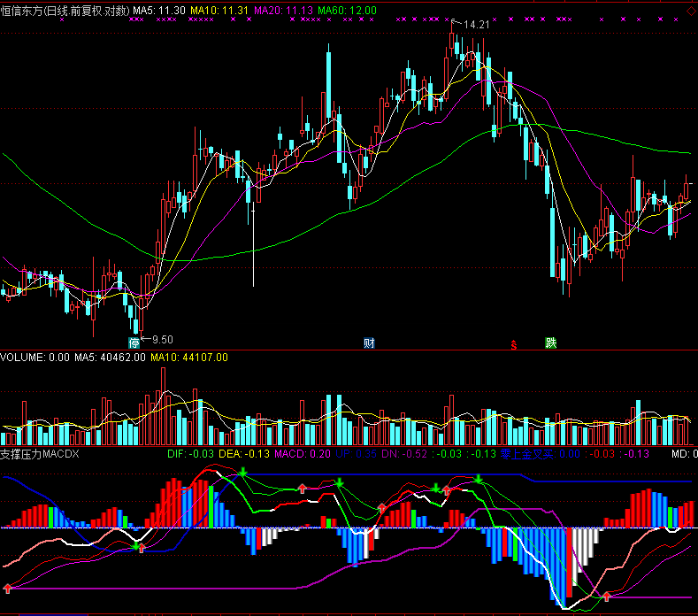Select the green MA60: 12.00 label
Viewport: 698px width, 616px height.
(x=347, y=11)
